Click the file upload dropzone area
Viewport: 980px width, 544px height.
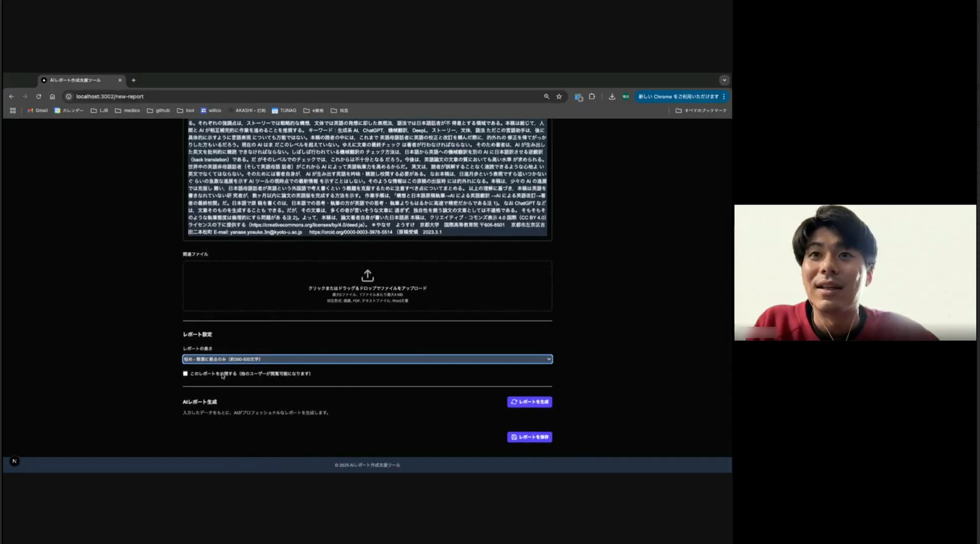[x=367, y=286]
